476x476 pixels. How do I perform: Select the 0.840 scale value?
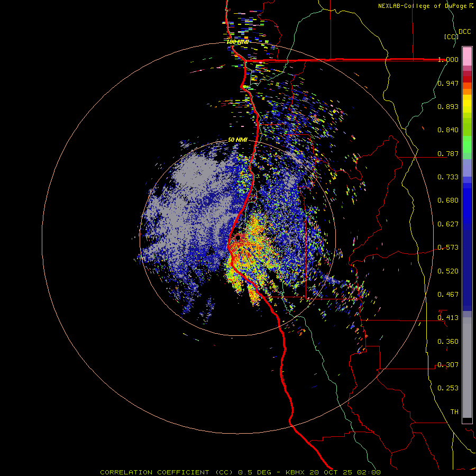(448, 130)
